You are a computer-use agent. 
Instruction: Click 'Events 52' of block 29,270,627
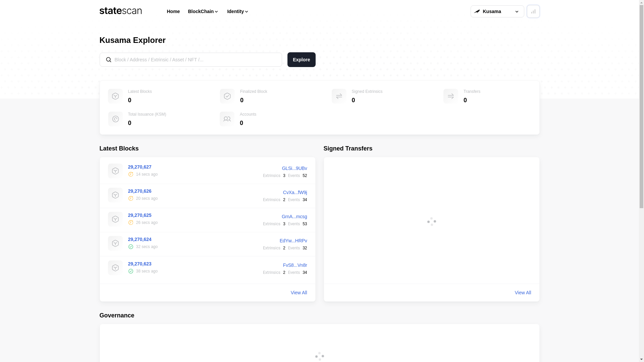[298, 176]
